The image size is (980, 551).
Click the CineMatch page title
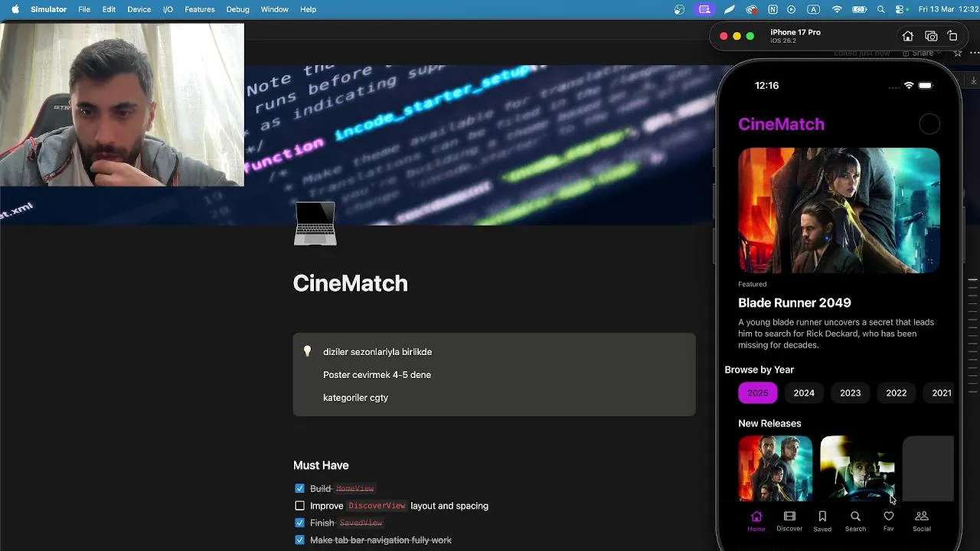coord(350,283)
